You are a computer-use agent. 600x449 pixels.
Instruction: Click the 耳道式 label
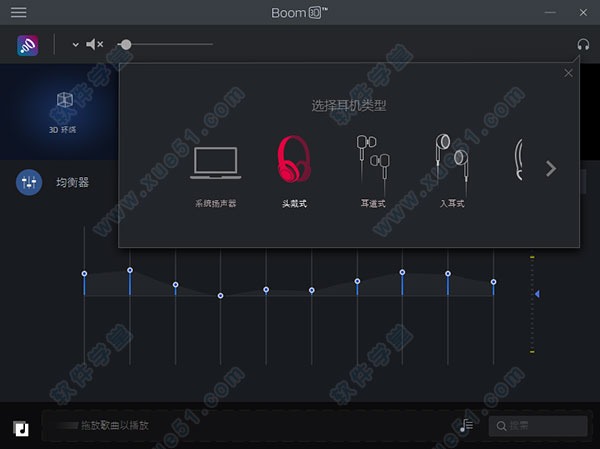pos(373,203)
